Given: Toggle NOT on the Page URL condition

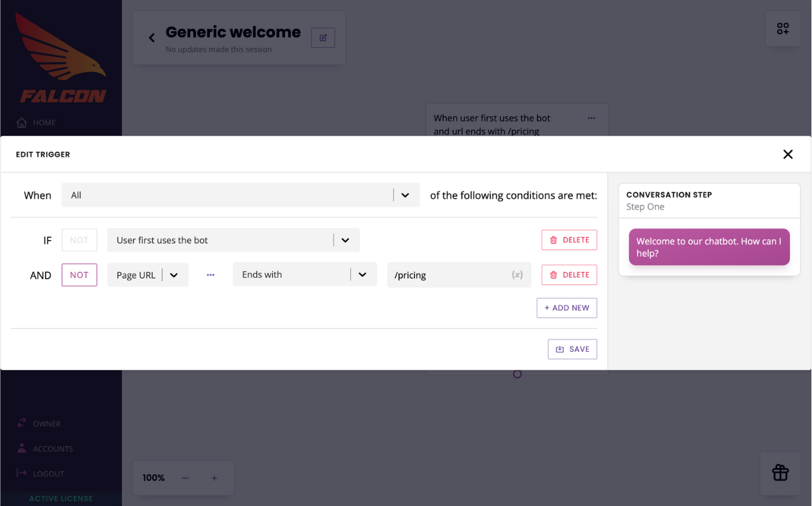Looking at the screenshot, I should 79,275.
